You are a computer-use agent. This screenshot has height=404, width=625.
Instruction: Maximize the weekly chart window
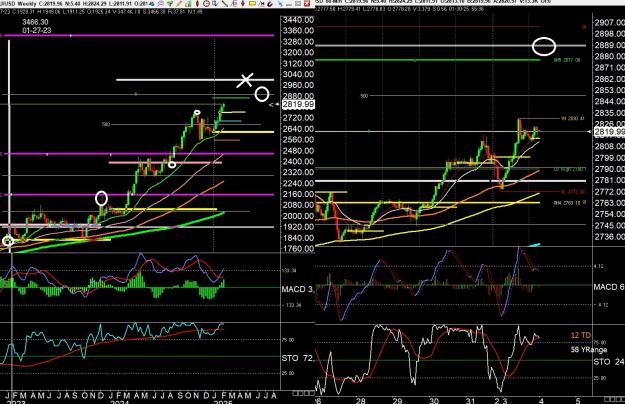tap(298, 4)
